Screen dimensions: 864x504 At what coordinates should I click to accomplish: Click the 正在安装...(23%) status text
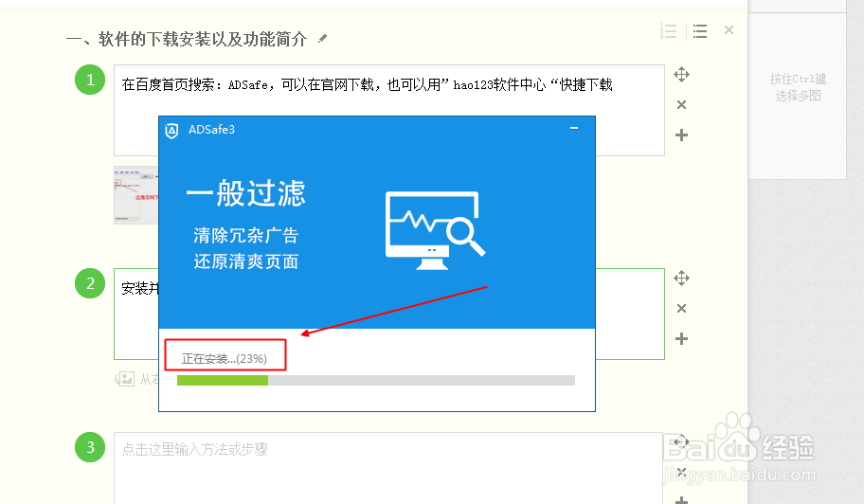[225, 359]
